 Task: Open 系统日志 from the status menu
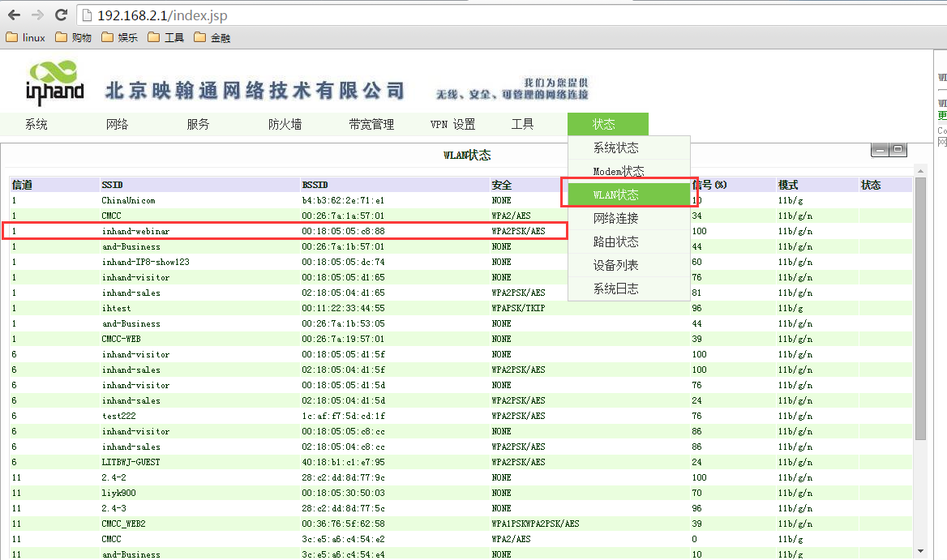(615, 289)
